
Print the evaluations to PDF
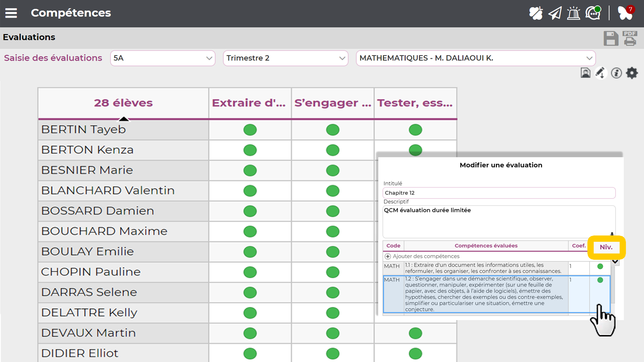[x=630, y=38]
